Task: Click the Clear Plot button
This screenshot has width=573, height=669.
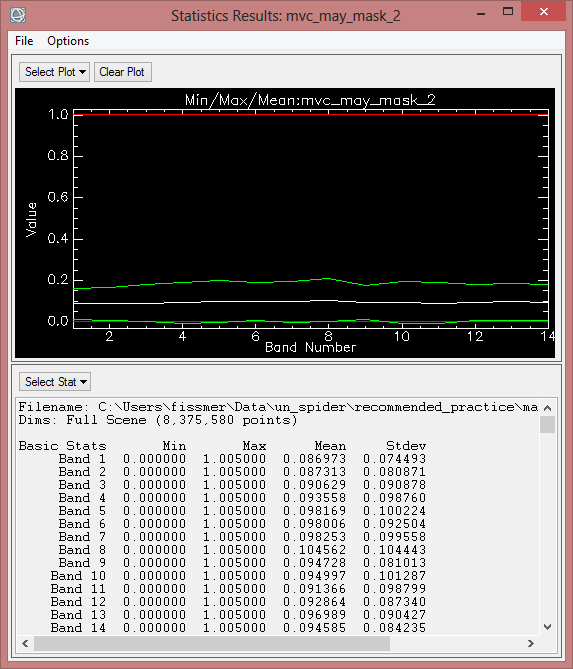Action: click(122, 72)
